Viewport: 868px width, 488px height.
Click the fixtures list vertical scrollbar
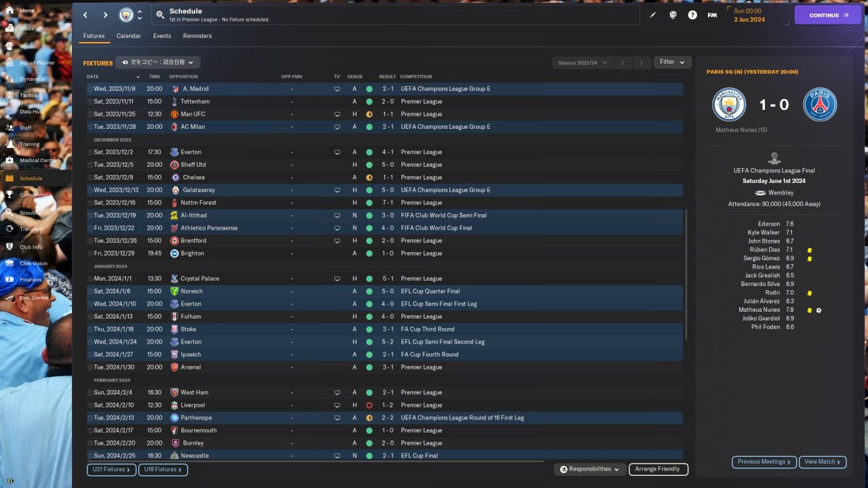pos(686,274)
